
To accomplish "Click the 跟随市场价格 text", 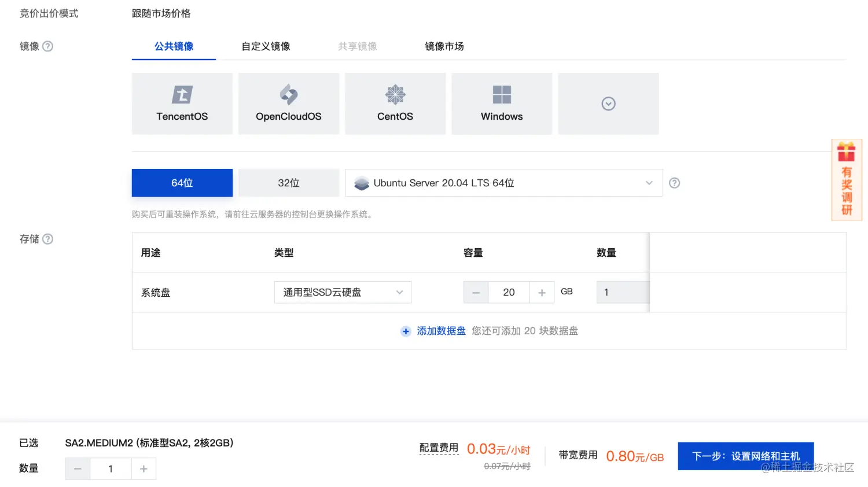I will click(x=161, y=13).
